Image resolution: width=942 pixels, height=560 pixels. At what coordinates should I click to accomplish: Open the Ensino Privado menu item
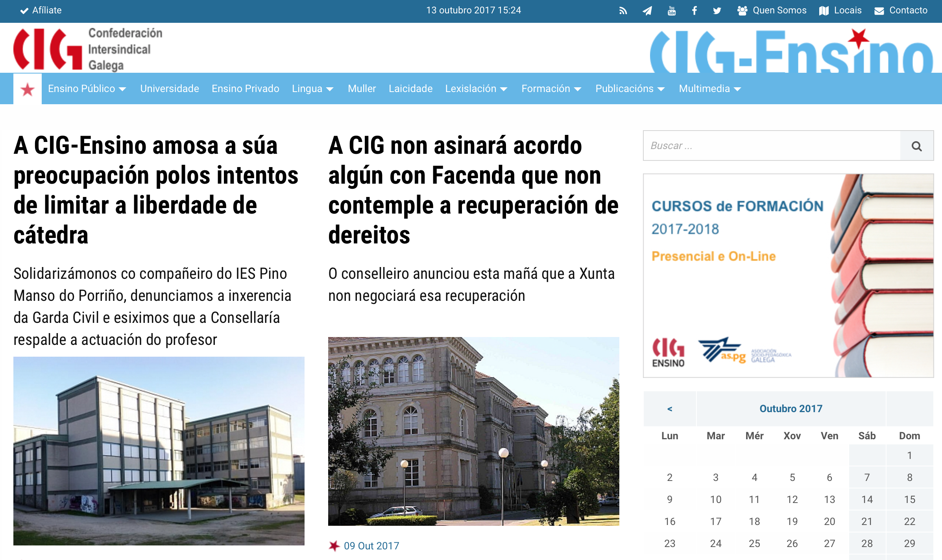point(246,88)
